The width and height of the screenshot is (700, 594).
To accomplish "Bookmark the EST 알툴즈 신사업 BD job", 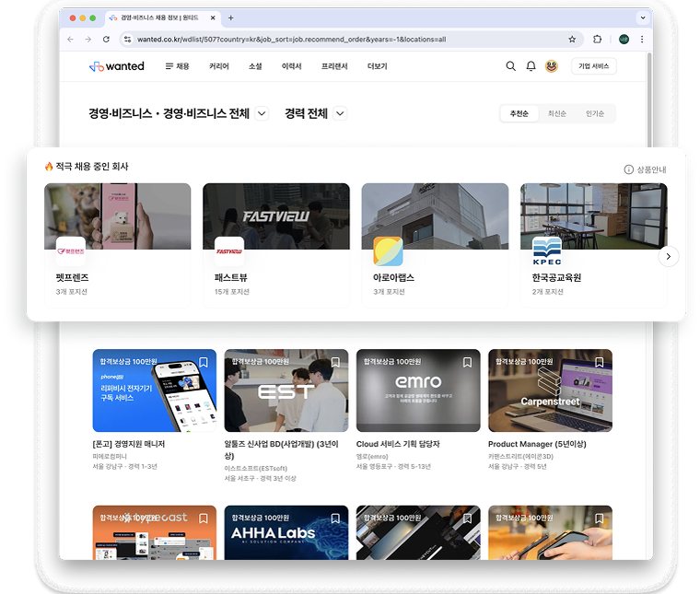I will tap(335, 362).
